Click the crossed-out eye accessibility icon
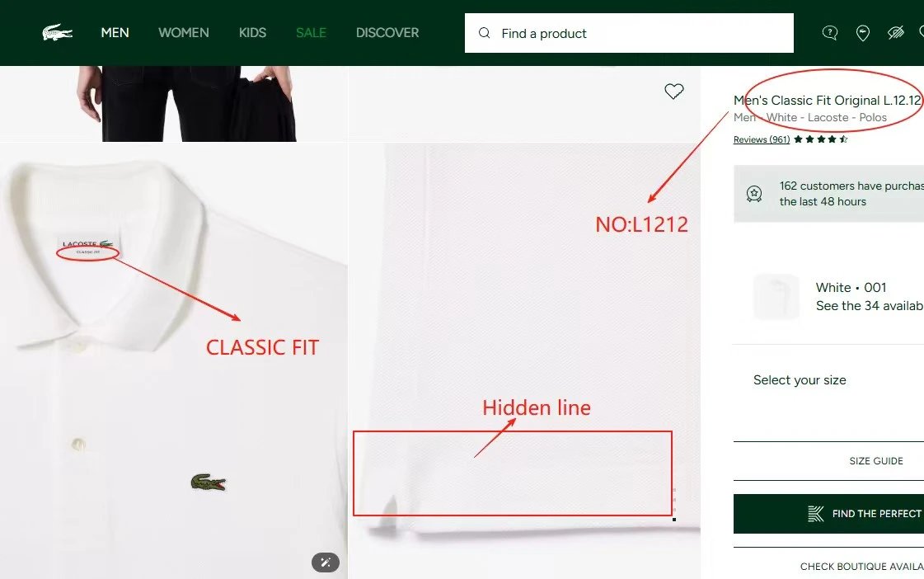 click(x=896, y=33)
